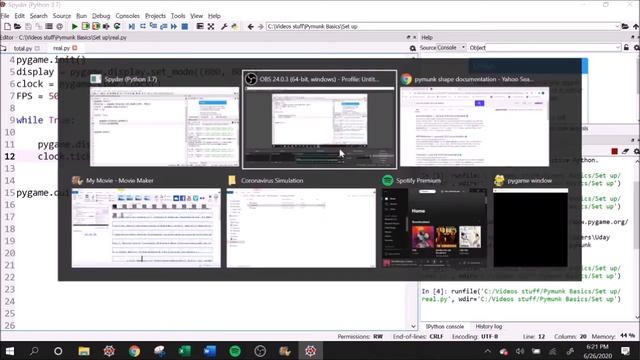Click the parent directory up-arrow icon
The image size is (640, 360).
click(636, 27)
